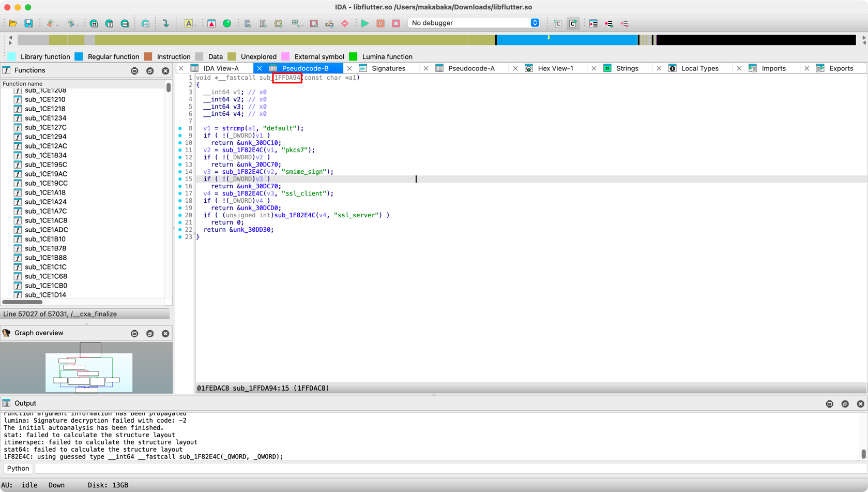Open the strings style 'A' dropdown arrow
The height and width of the screenshot is (492, 868).
195,24
